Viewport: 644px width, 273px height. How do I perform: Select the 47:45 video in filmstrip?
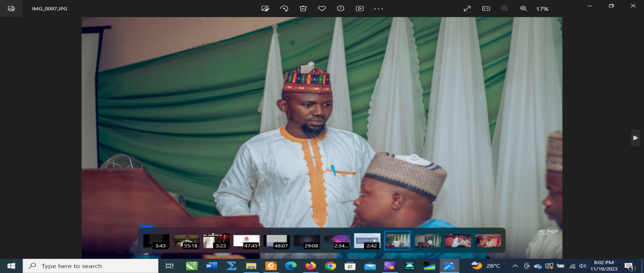point(246,241)
